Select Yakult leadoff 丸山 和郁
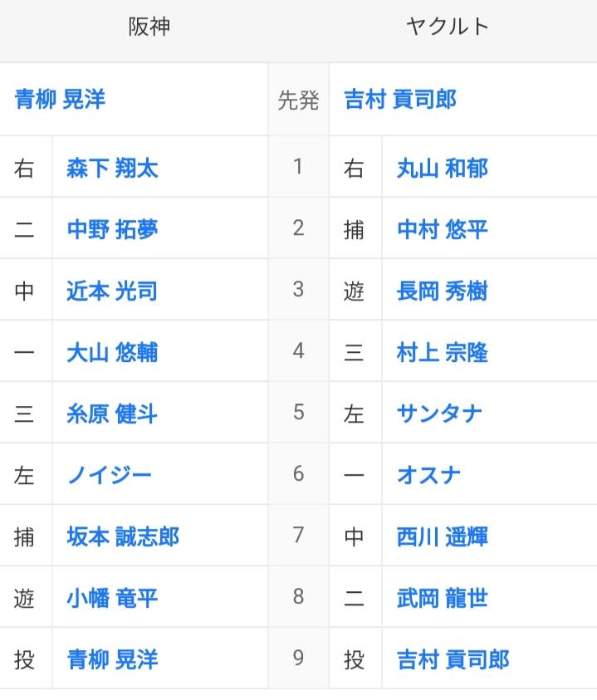The width and height of the screenshot is (597, 700). coord(443,169)
